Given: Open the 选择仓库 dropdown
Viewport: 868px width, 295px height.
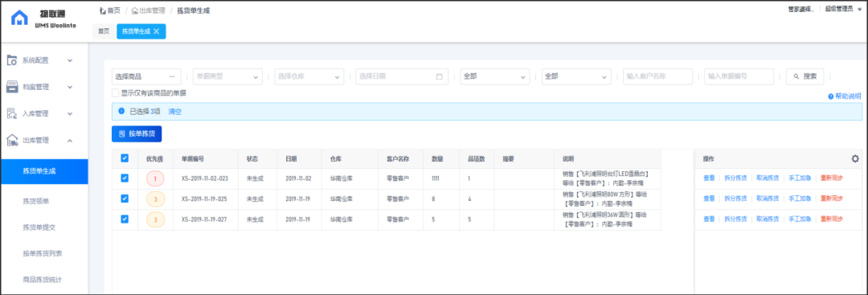Looking at the screenshot, I should [309, 76].
